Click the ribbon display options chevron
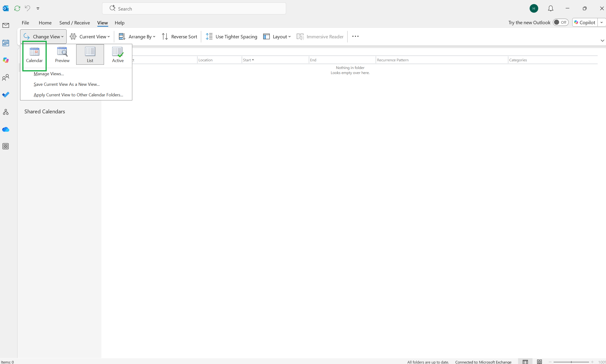The image size is (606, 364). pyautogui.click(x=602, y=41)
